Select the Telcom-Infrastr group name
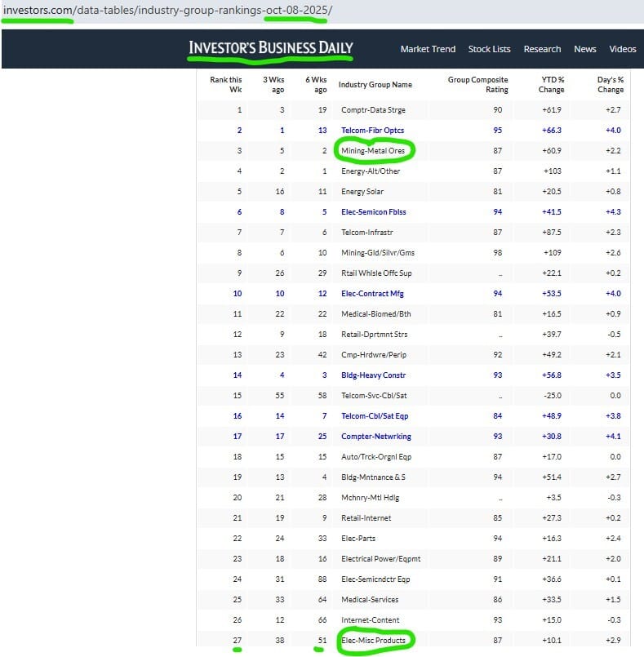The height and width of the screenshot is (657, 644). tap(367, 232)
